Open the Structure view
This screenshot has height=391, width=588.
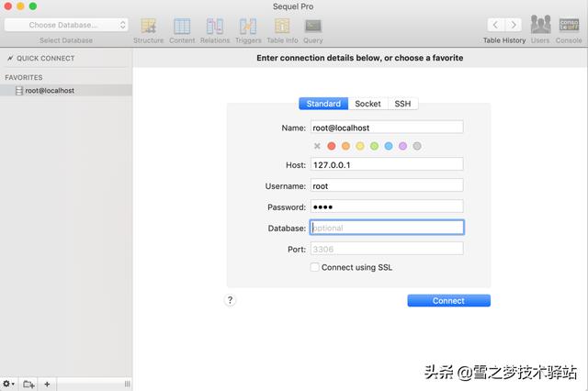coord(149,30)
